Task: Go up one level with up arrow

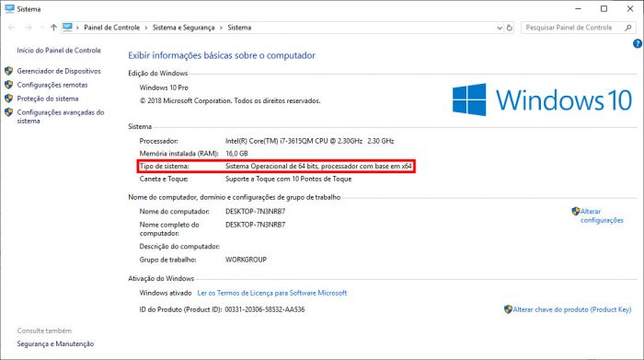Action: pos(53,28)
